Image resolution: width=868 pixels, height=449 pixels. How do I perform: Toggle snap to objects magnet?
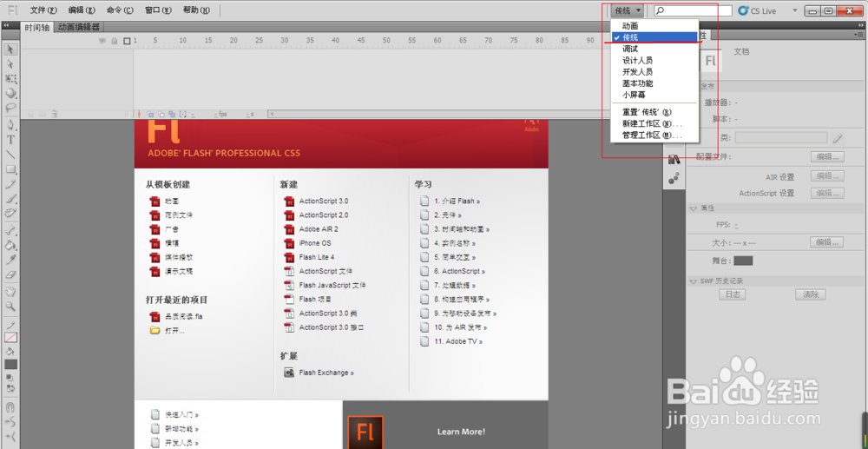click(10, 407)
